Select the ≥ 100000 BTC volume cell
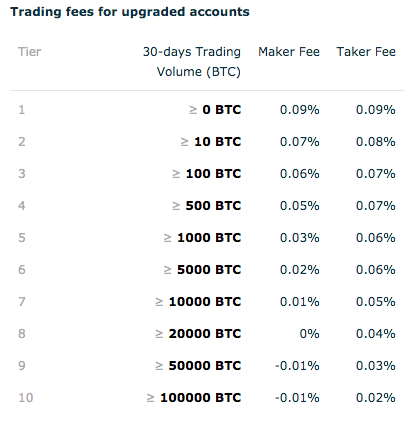 pos(194,398)
